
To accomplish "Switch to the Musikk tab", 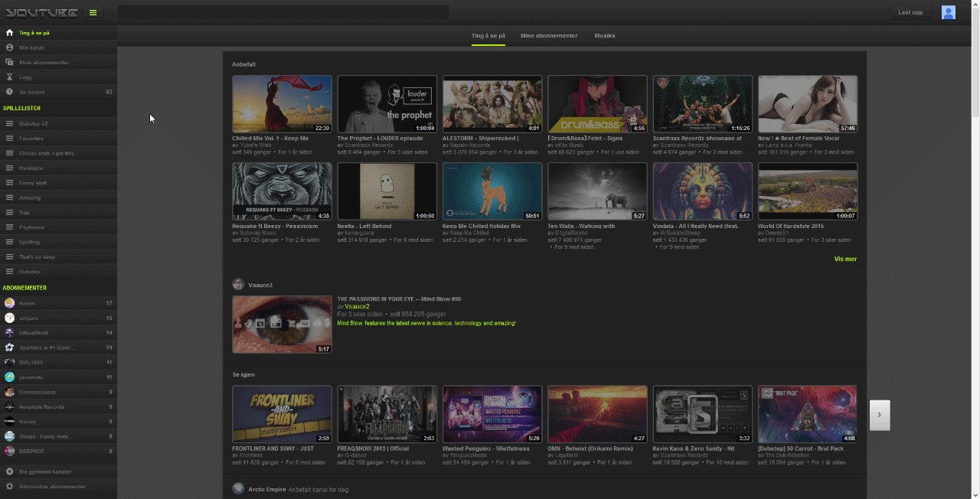I will [605, 35].
